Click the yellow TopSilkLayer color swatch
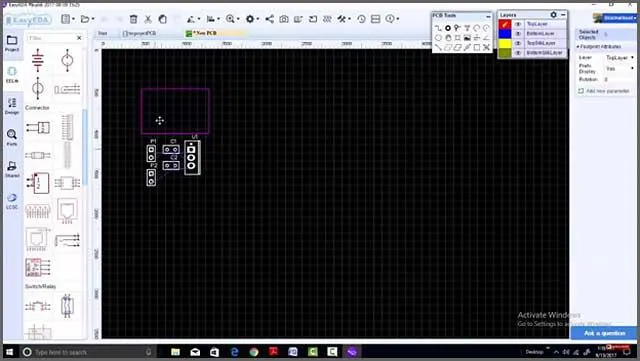This screenshot has width=640, height=361. (x=505, y=43)
